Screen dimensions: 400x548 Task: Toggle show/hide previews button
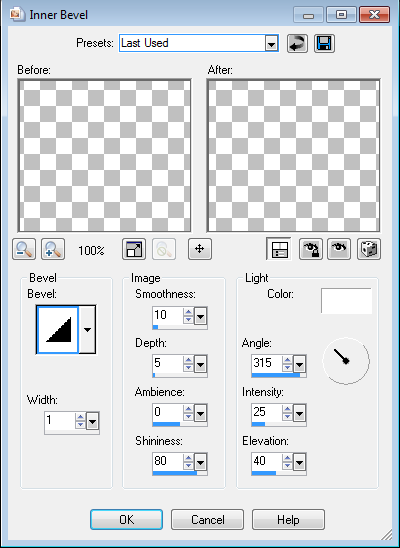point(279,249)
